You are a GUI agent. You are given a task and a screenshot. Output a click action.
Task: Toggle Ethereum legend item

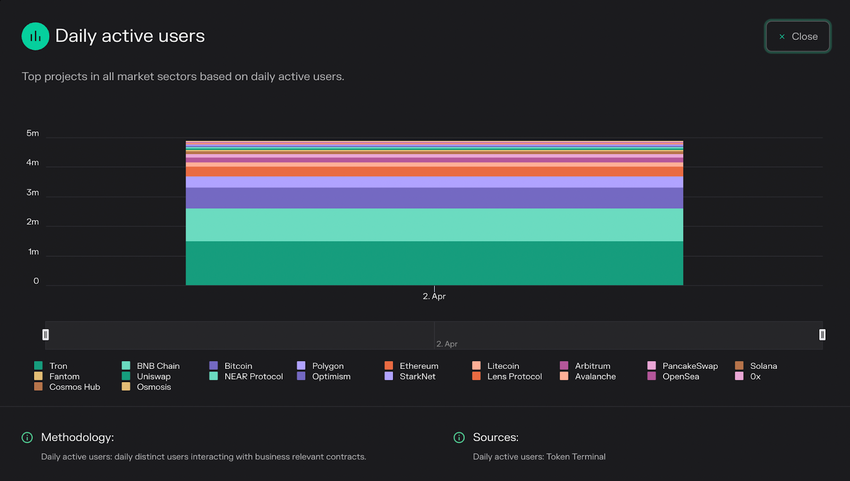(x=418, y=366)
